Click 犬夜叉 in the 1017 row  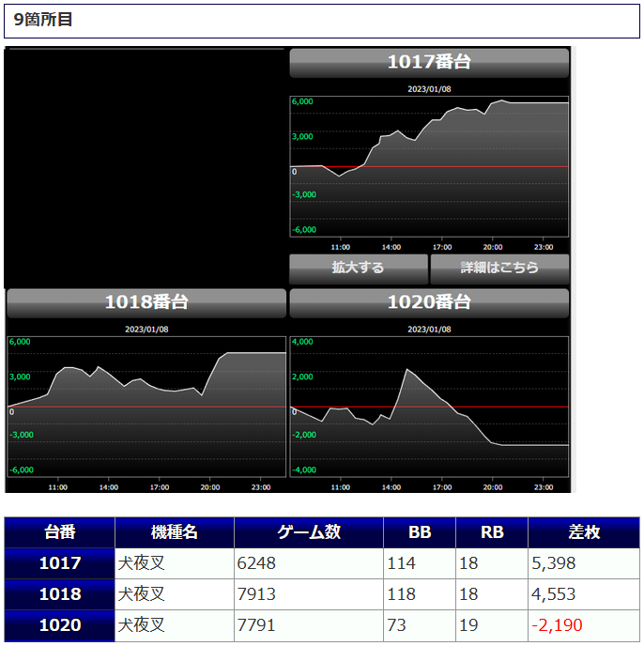click(x=142, y=563)
